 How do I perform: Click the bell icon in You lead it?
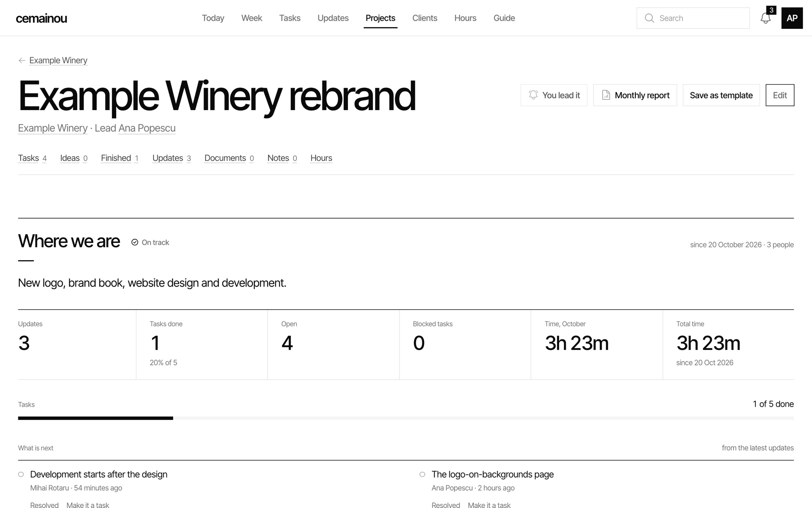(533, 95)
